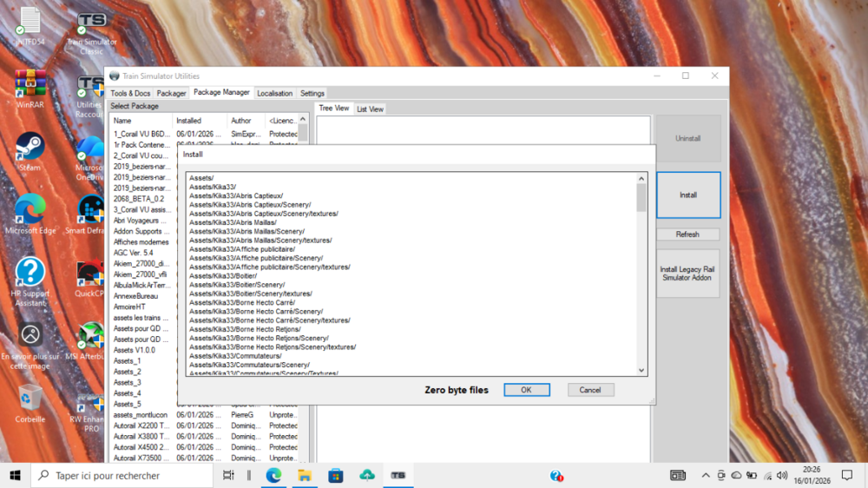Open the network icon in the tray
This screenshot has width=868, height=488.
coord(767,475)
